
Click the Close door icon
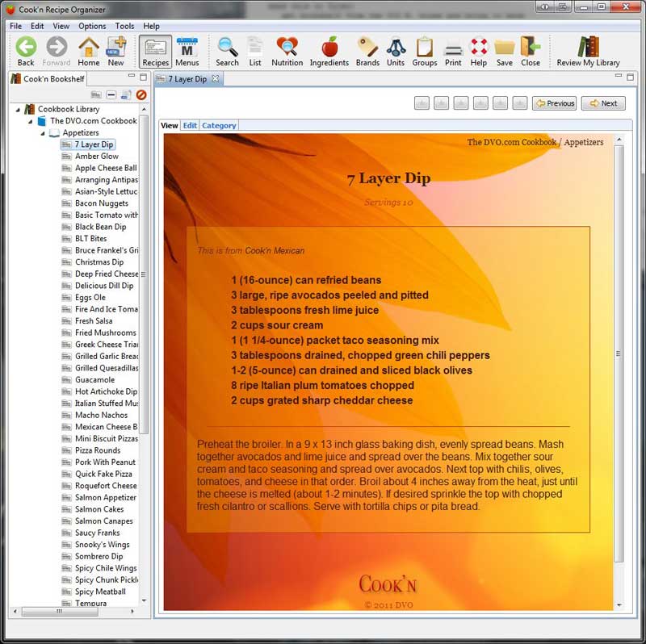tap(531, 52)
